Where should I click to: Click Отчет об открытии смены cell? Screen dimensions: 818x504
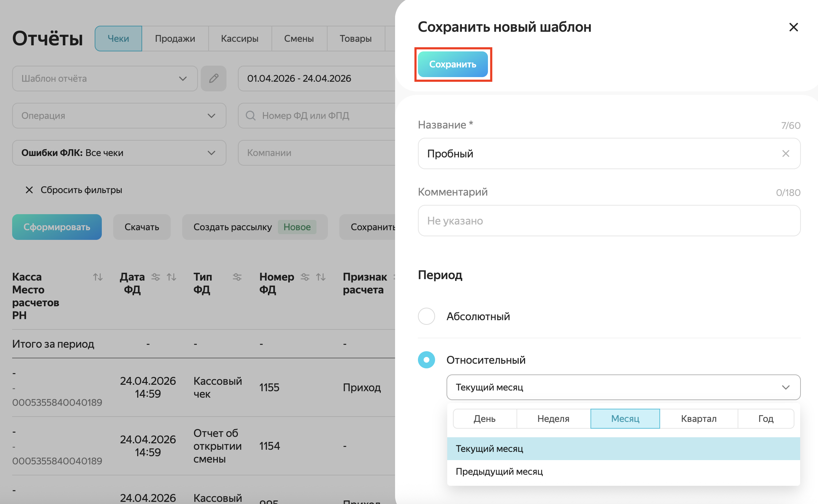point(218,446)
